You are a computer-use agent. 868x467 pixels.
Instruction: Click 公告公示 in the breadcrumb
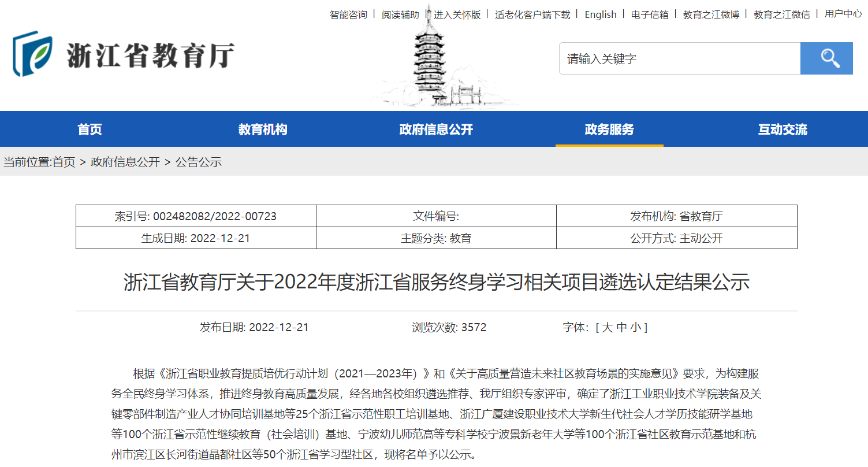[x=199, y=162]
